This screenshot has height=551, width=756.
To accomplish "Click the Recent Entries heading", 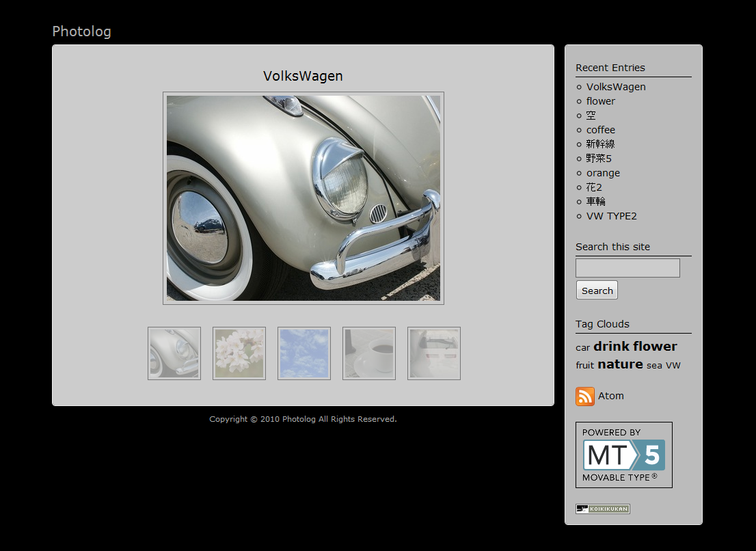I will 610,68.
